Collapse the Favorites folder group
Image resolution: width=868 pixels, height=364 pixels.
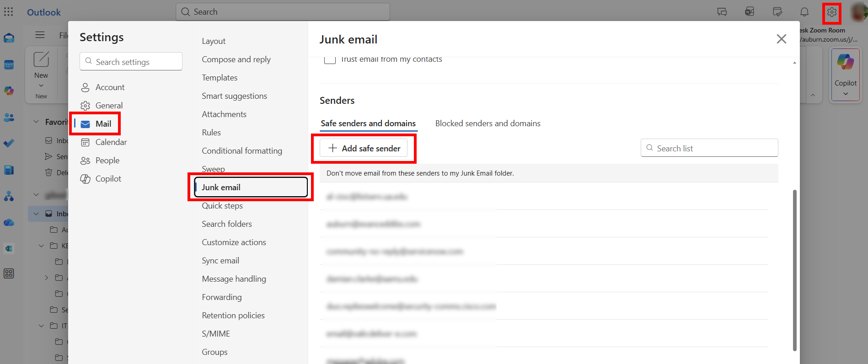36,122
